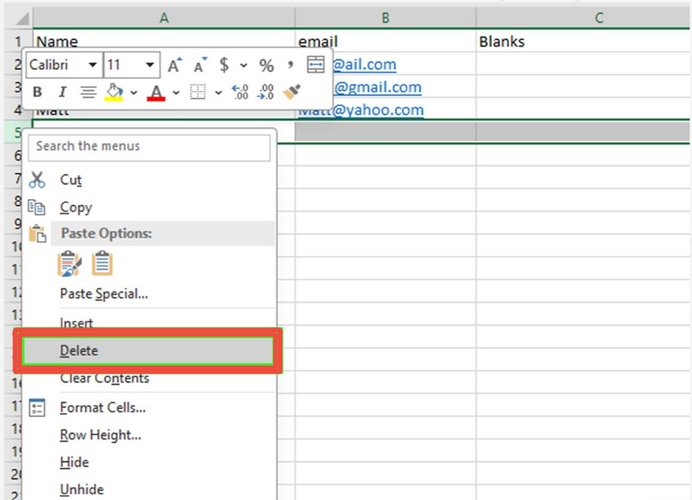Apply yellow fill color bucket
The image size is (692, 500).
tap(114, 92)
